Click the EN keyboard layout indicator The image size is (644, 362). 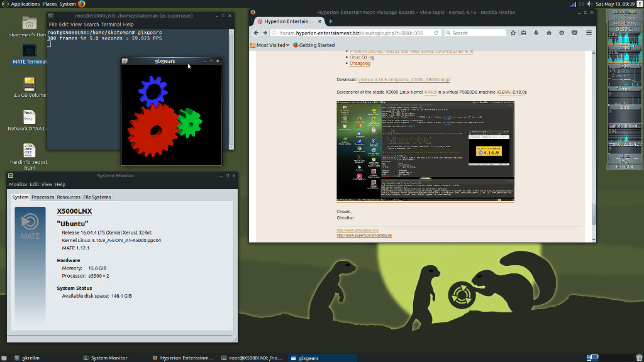coord(582,4)
